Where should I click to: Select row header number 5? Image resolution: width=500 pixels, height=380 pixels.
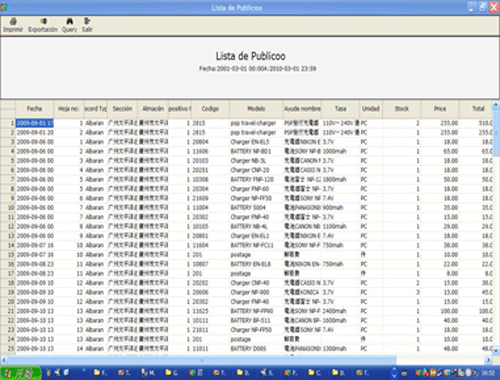pyautogui.click(x=8, y=161)
